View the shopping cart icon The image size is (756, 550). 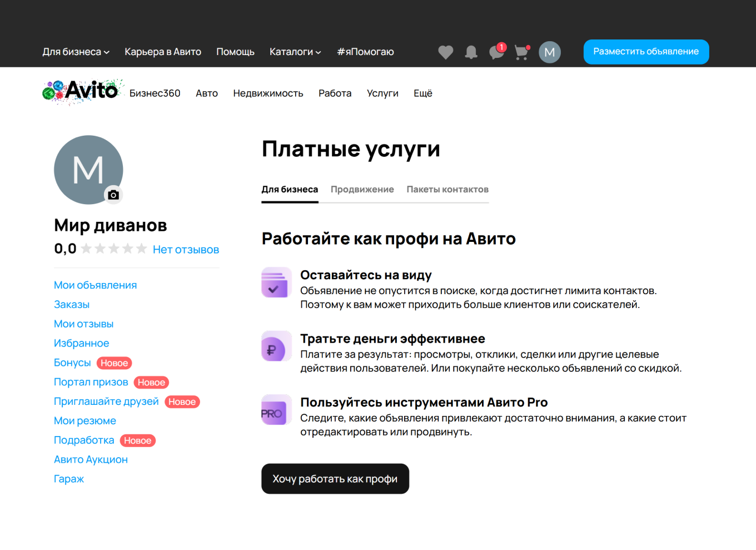point(521,52)
